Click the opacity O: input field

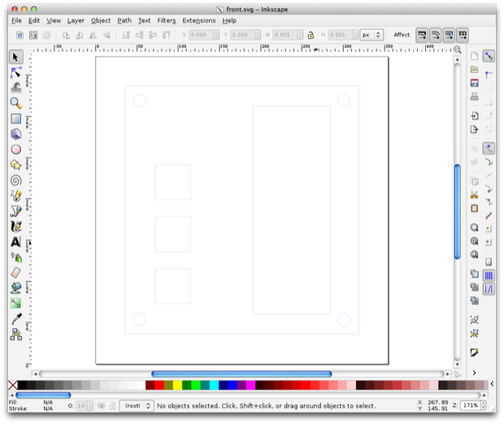(82, 405)
